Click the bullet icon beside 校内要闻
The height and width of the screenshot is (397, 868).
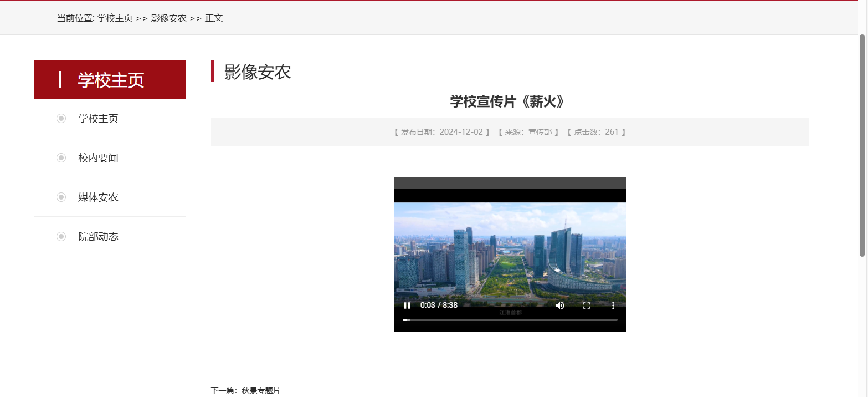pos(61,157)
